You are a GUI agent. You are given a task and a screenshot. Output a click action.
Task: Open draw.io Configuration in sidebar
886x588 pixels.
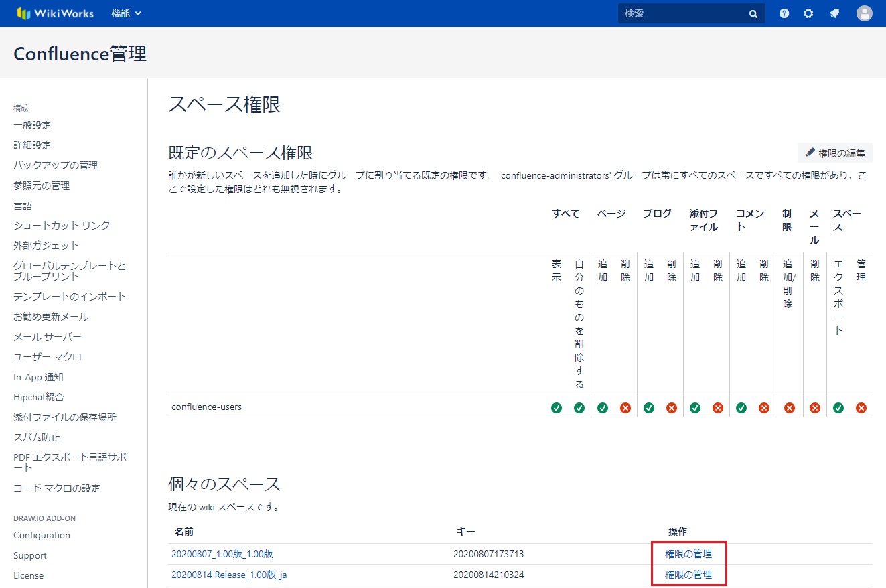click(42, 535)
